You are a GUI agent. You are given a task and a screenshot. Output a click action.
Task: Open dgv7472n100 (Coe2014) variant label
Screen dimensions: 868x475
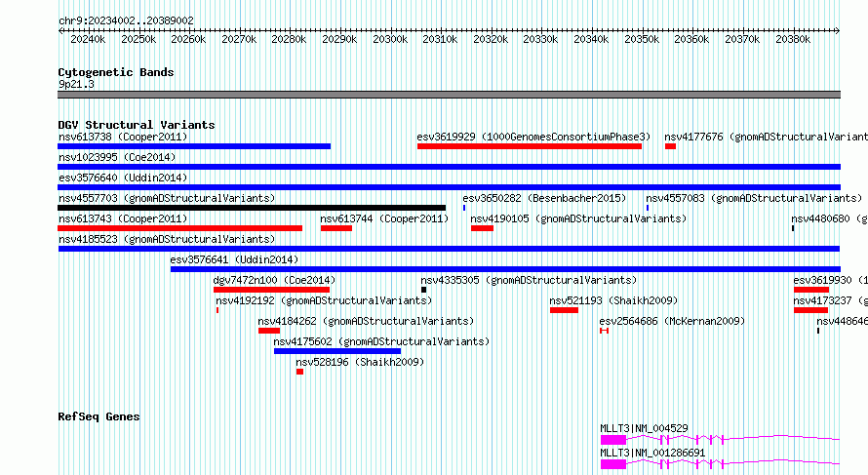click(274, 280)
